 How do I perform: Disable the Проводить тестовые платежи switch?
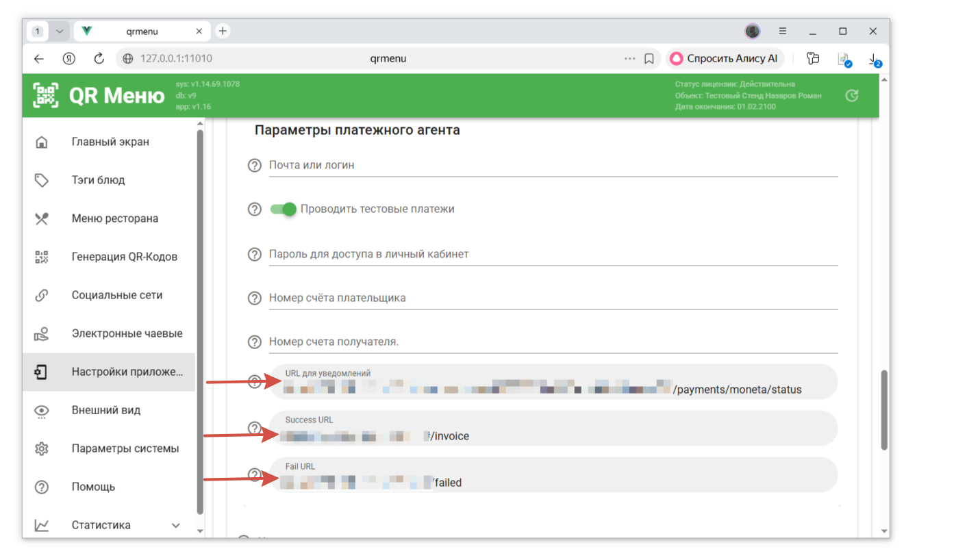[284, 209]
